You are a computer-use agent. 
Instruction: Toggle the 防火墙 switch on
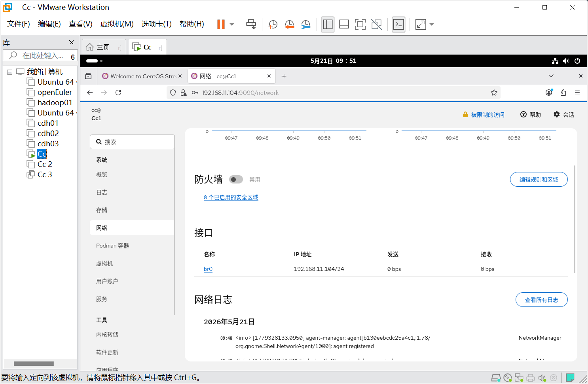(x=236, y=180)
